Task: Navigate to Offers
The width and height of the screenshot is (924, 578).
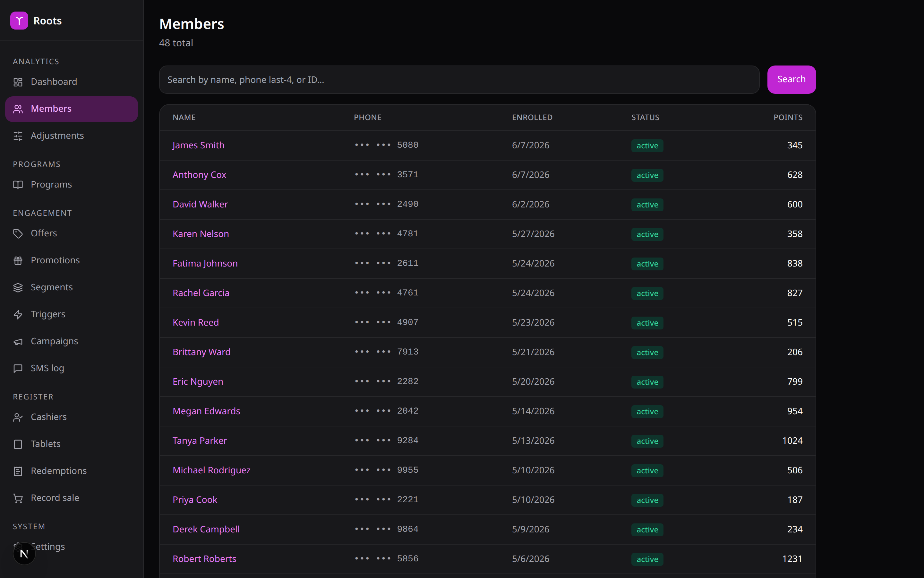Action: 72,233
